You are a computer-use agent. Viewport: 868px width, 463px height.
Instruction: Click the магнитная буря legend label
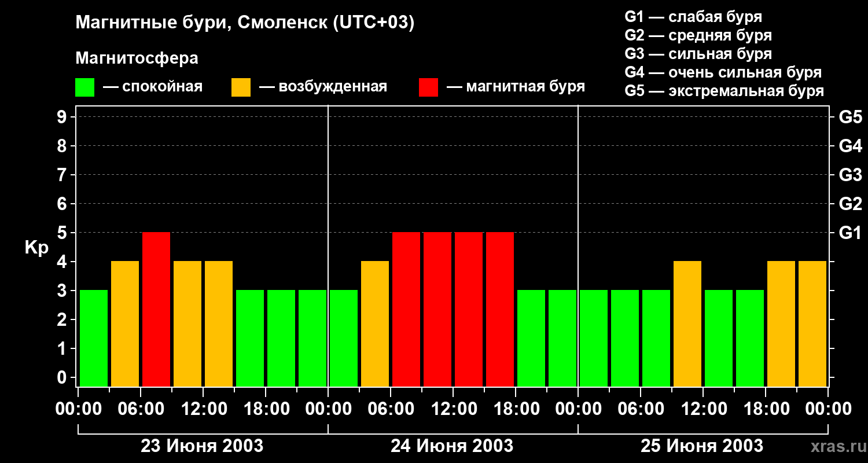click(x=525, y=87)
